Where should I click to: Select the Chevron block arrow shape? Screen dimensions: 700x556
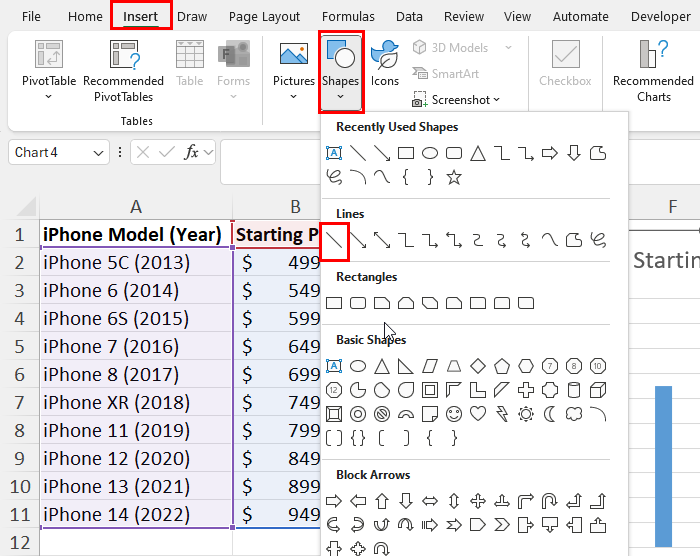click(x=502, y=525)
